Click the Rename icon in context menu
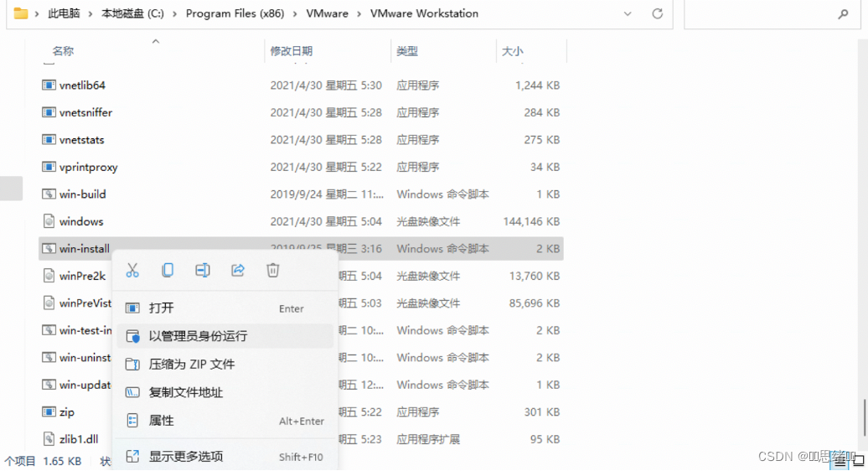The image size is (868, 471). point(203,270)
